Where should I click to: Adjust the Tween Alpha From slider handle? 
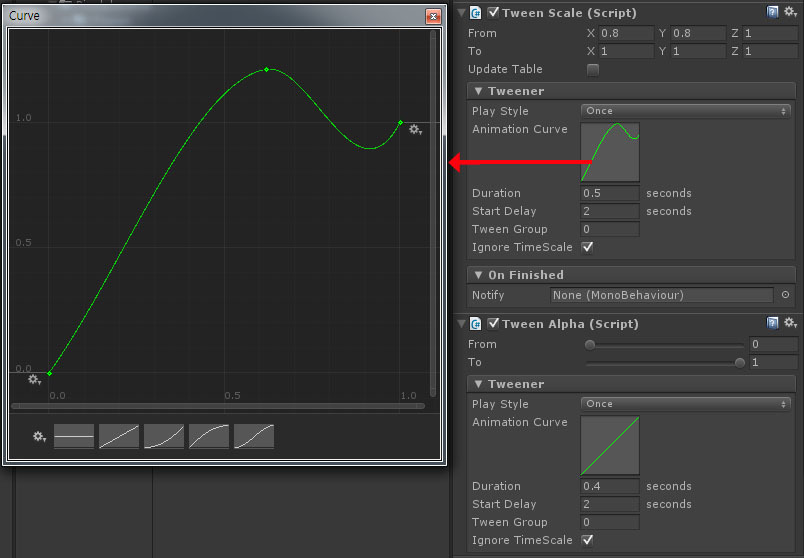(x=590, y=345)
